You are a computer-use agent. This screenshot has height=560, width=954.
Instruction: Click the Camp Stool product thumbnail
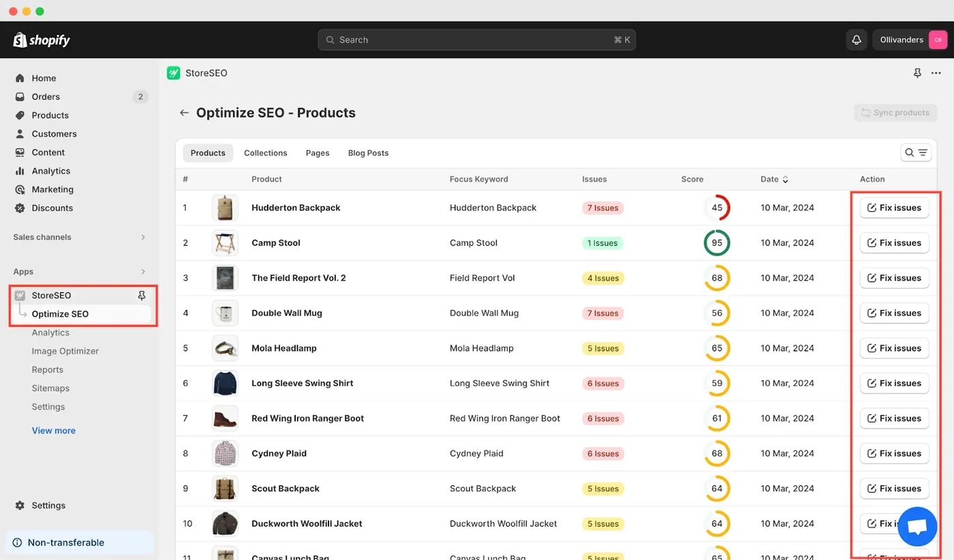pyautogui.click(x=225, y=243)
